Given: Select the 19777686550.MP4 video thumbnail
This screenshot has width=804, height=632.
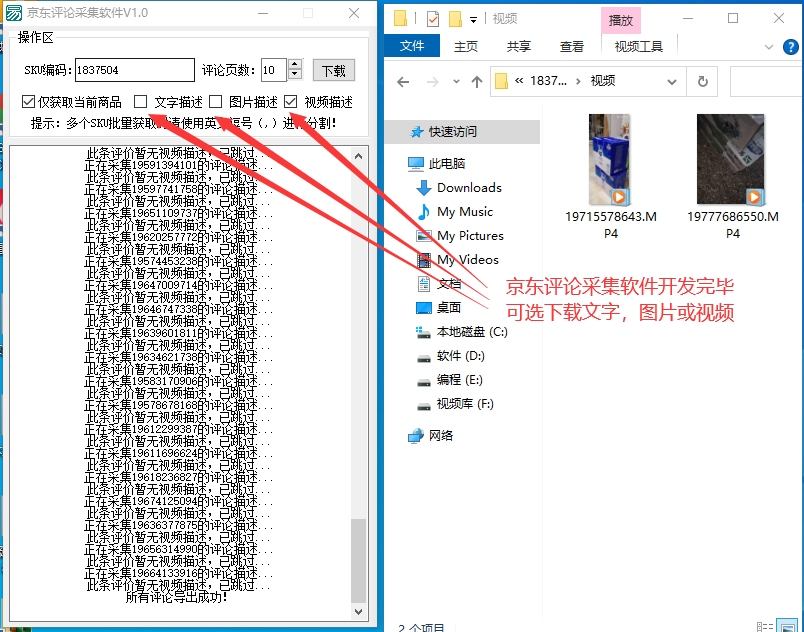Looking at the screenshot, I should 730,159.
